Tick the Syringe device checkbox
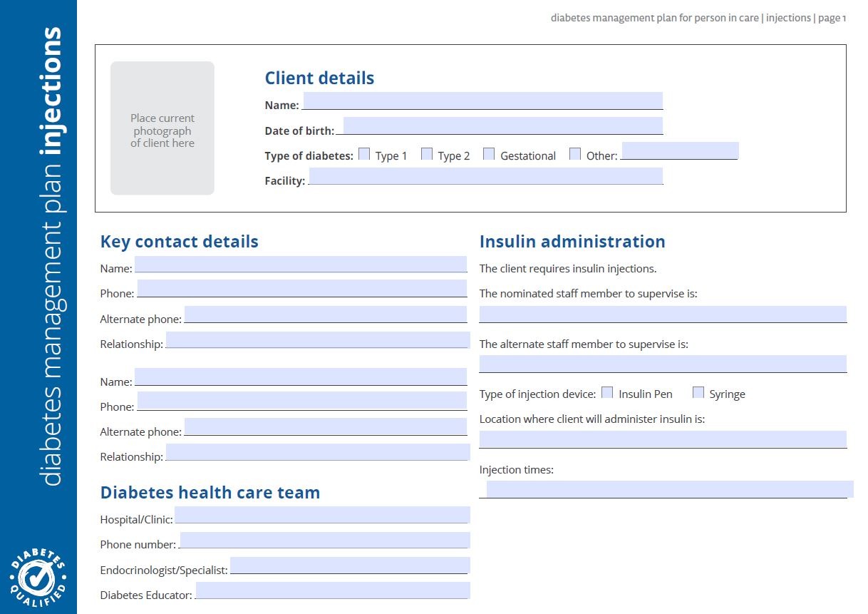This screenshot has height=614, width=868. (x=698, y=393)
